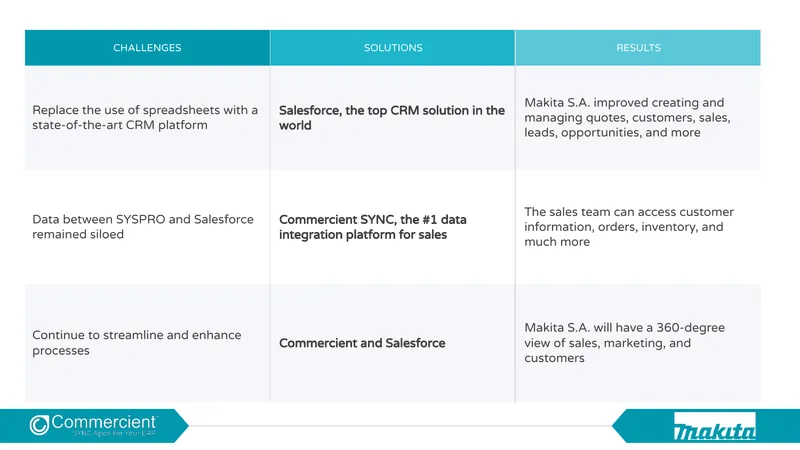Select the SOLUTIONS column header
Screen dimensions: 800x450
click(393, 47)
